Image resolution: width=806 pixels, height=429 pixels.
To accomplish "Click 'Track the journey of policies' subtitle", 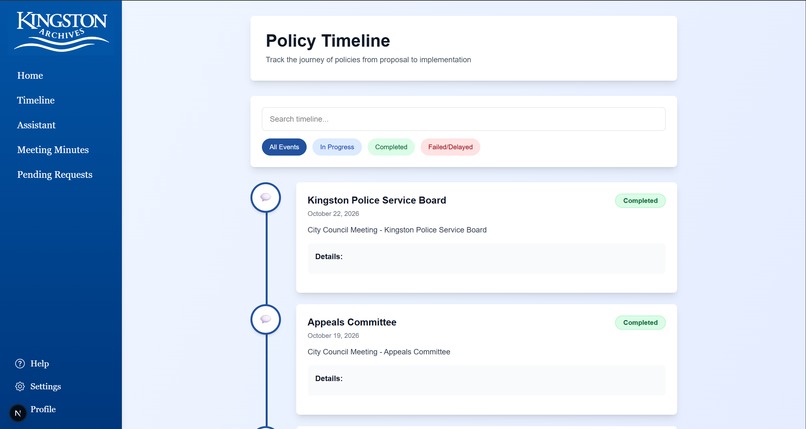I will point(368,60).
